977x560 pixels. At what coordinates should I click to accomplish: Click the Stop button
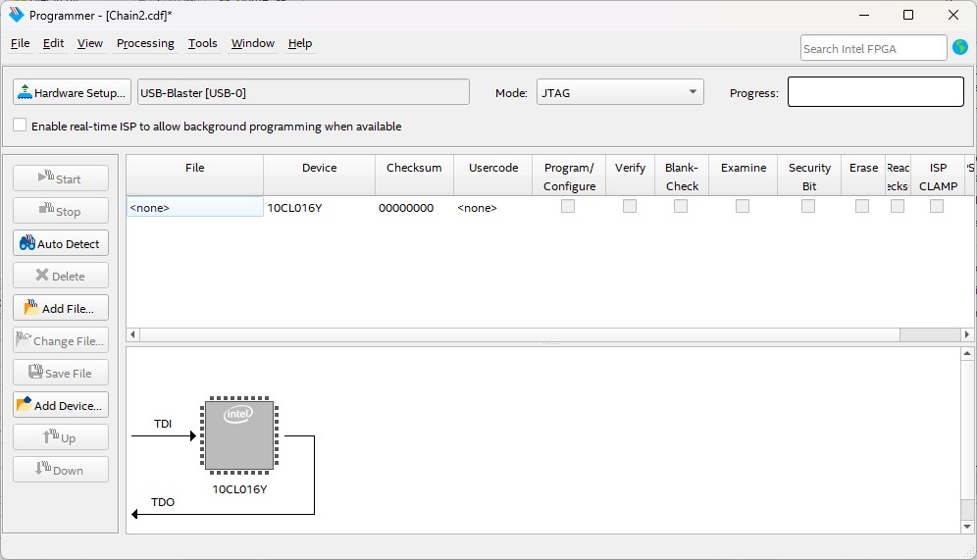[61, 211]
